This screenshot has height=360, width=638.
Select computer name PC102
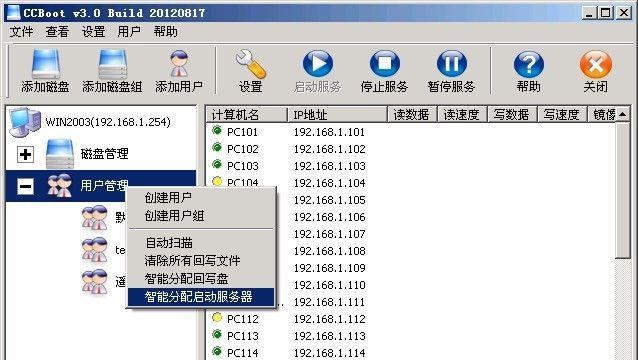pyautogui.click(x=243, y=149)
